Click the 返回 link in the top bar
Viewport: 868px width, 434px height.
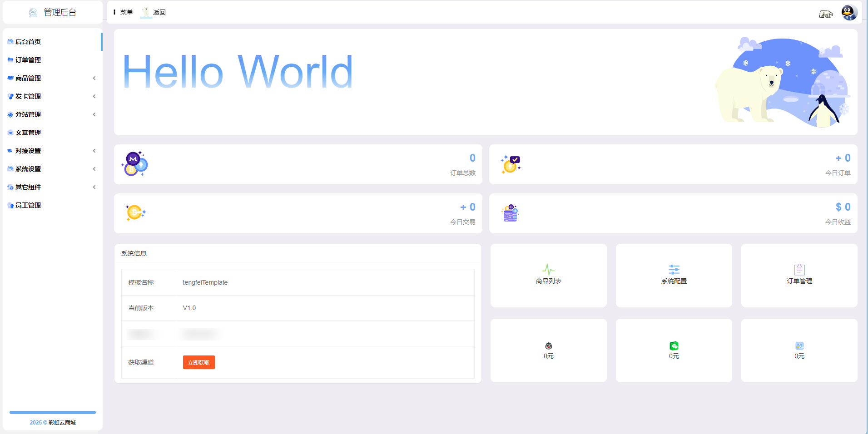[x=159, y=12]
